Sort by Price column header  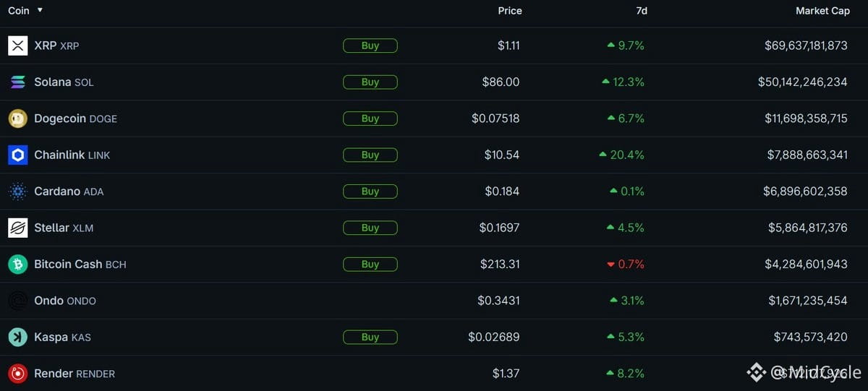(x=510, y=11)
